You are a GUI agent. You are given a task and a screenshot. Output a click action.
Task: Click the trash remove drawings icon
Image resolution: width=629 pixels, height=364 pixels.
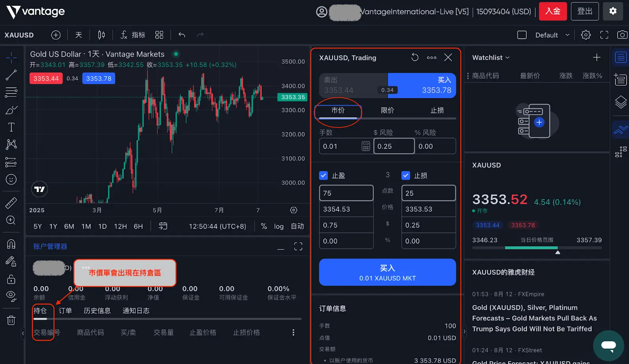pyautogui.click(x=11, y=320)
